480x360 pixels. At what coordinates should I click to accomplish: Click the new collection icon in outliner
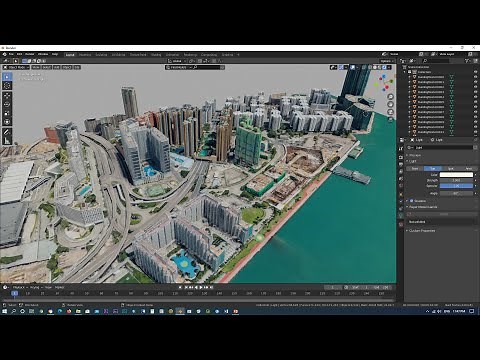[x=476, y=61]
